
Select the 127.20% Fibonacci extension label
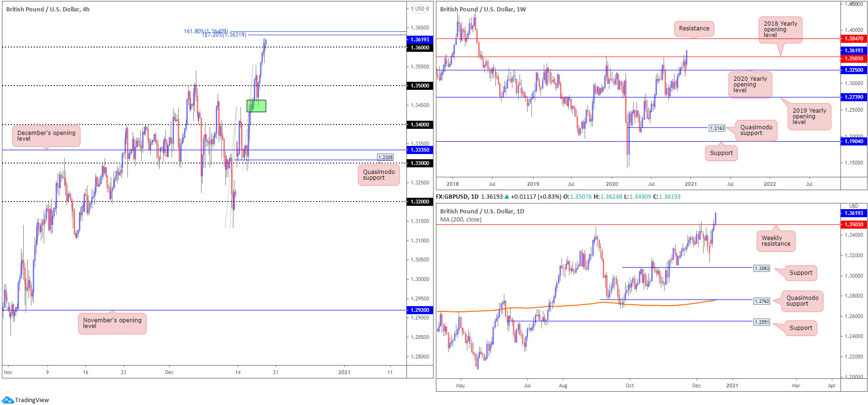coord(224,35)
